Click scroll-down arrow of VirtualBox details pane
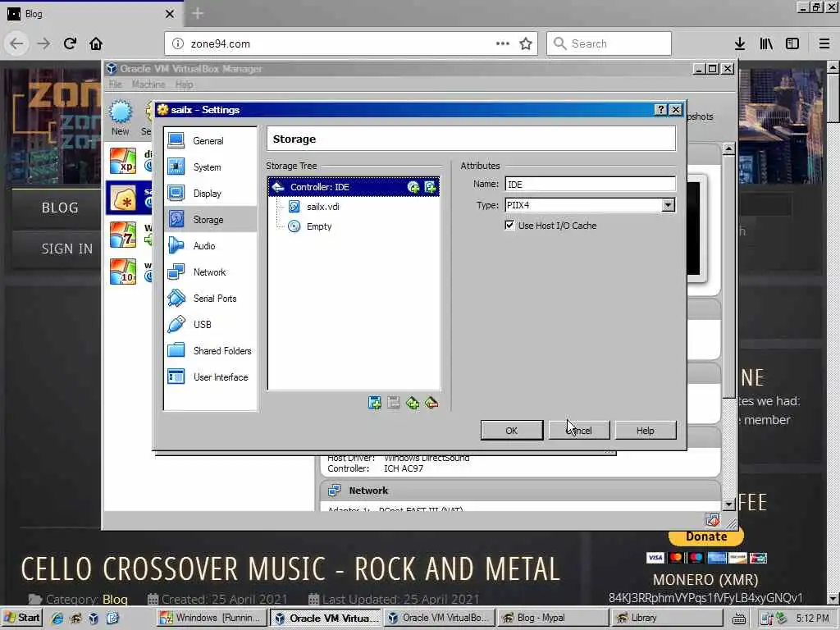Image resolution: width=840 pixels, height=630 pixels. coord(728,504)
